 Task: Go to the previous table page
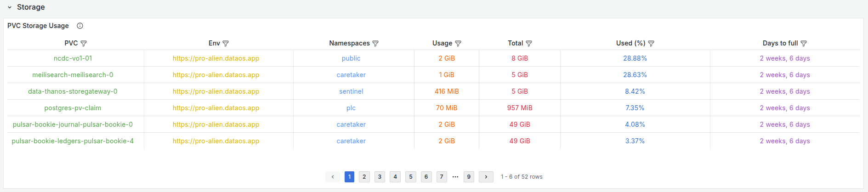(x=333, y=177)
